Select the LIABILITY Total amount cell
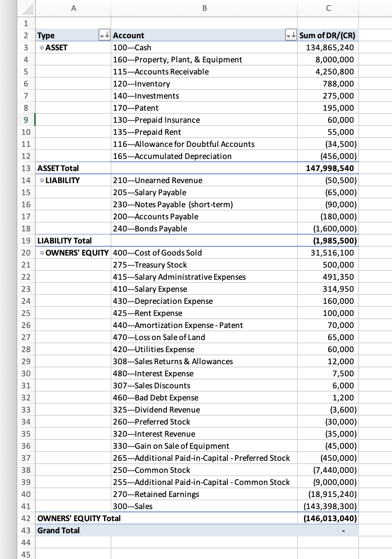The image size is (392, 559). tap(328, 241)
